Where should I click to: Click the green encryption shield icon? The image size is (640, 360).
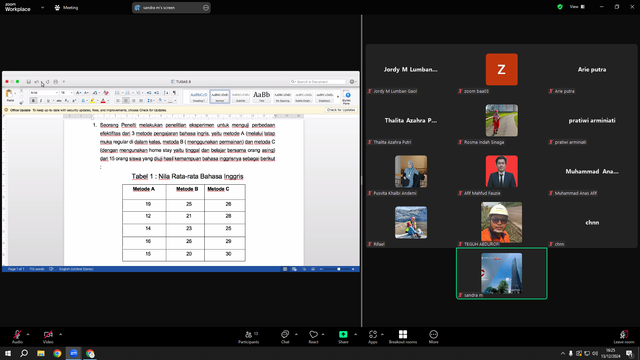click(560, 7)
